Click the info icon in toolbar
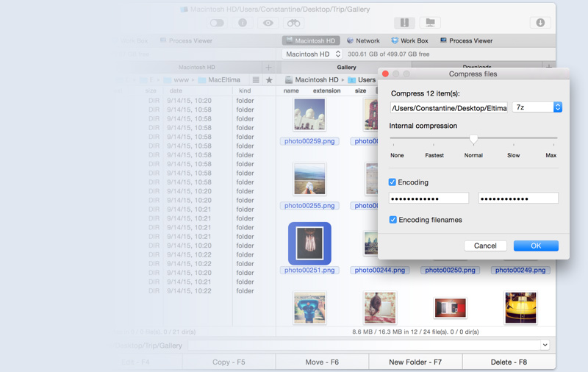Viewport: 588px width, 372px height. click(x=243, y=23)
